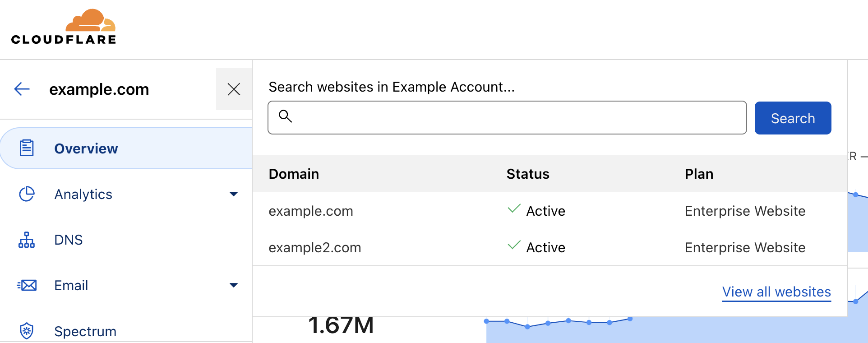This screenshot has height=343, width=868.
Task: Expand the Email menu arrow
Action: click(233, 285)
